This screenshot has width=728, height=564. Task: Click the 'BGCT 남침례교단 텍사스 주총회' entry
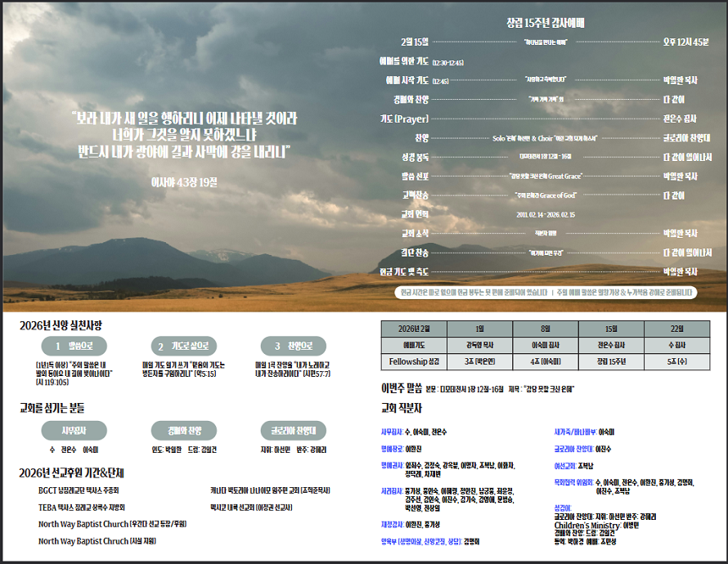[79, 490]
